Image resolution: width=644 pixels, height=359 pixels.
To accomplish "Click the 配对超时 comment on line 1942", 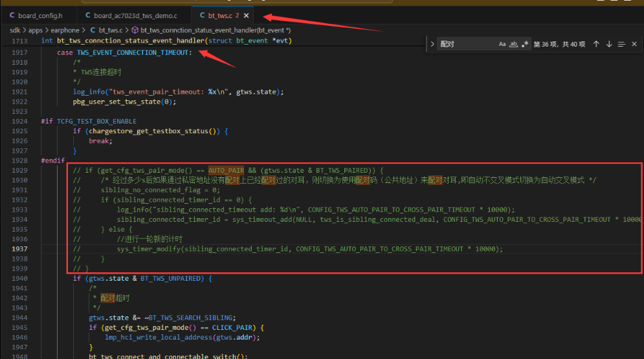I will coord(115,298).
